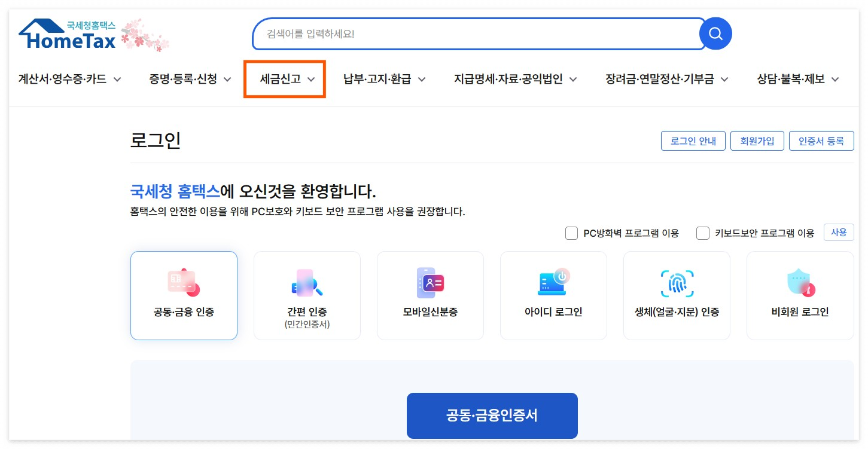The image size is (868, 449).
Task: Select the 비회원 로그인 shield icon
Action: tap(800, 283)
